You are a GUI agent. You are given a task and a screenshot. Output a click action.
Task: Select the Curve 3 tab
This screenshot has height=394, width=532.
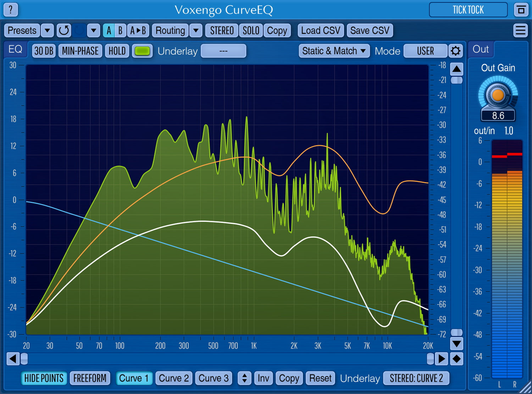pos(214,378)
